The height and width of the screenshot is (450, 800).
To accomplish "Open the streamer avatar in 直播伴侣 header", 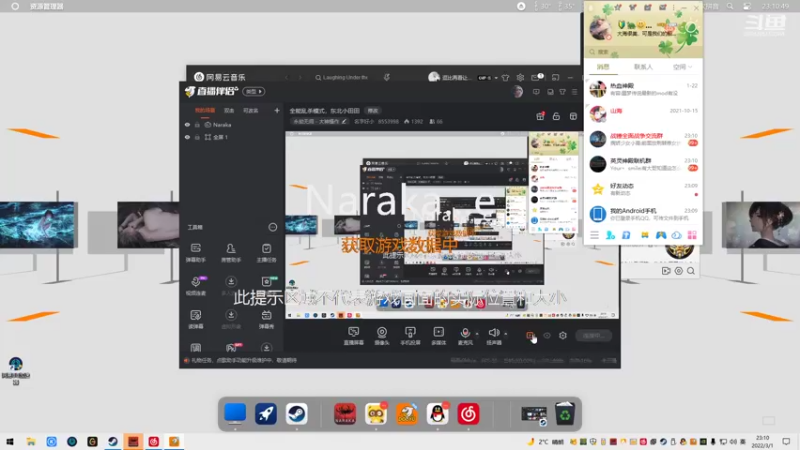I will 517,92.
